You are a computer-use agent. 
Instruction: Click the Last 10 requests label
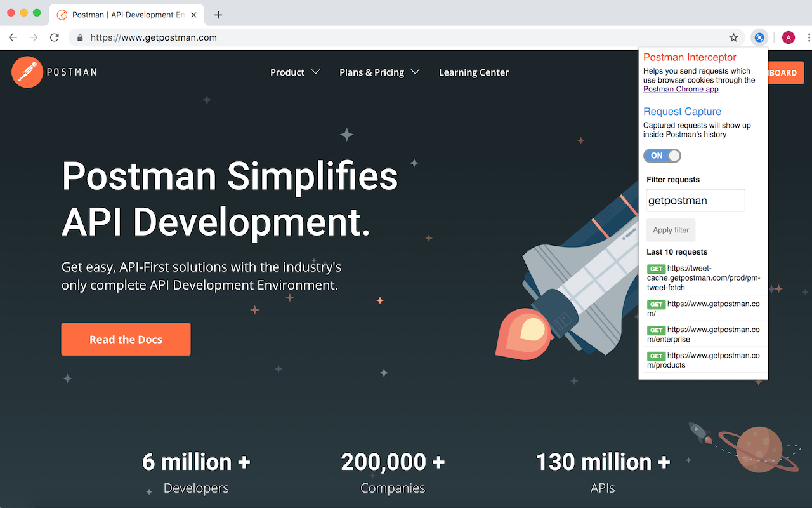[677, 252]
